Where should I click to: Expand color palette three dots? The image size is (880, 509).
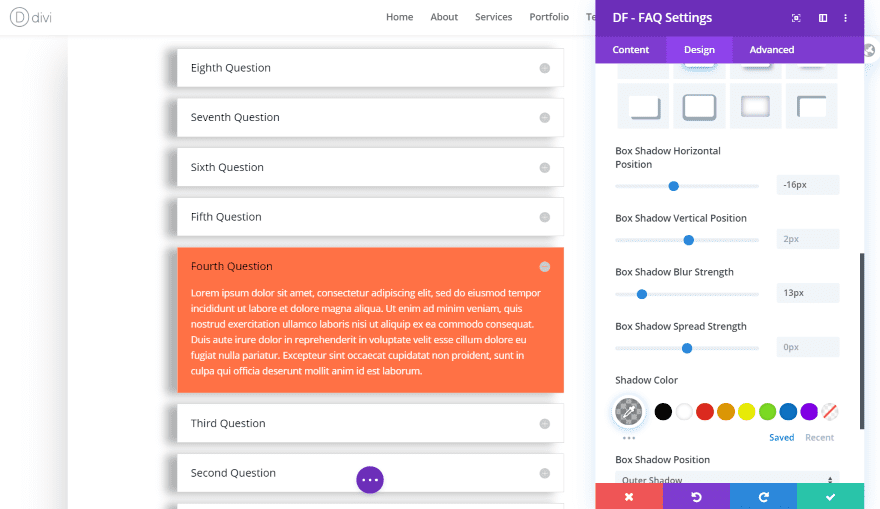click(629, 438)
